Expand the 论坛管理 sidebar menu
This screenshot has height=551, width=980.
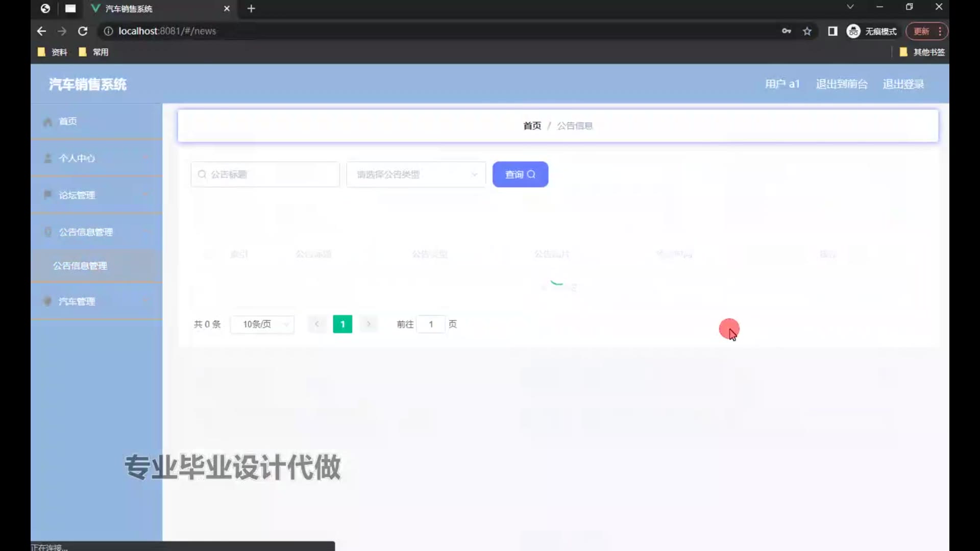click(96, 195)
